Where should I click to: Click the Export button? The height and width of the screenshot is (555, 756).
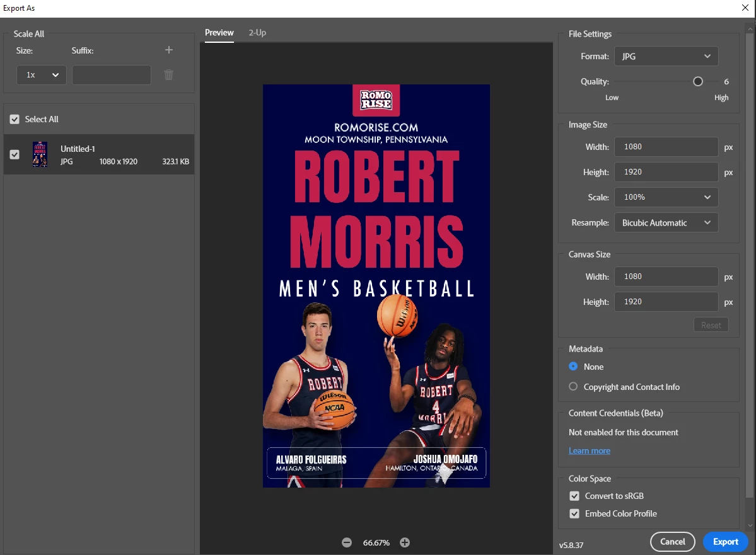[726, 542]
